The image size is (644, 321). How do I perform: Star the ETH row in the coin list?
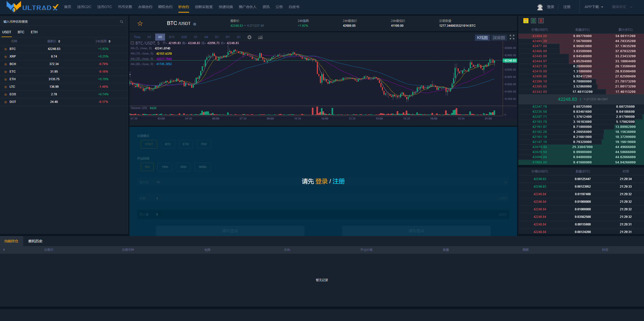click(6, 79)
